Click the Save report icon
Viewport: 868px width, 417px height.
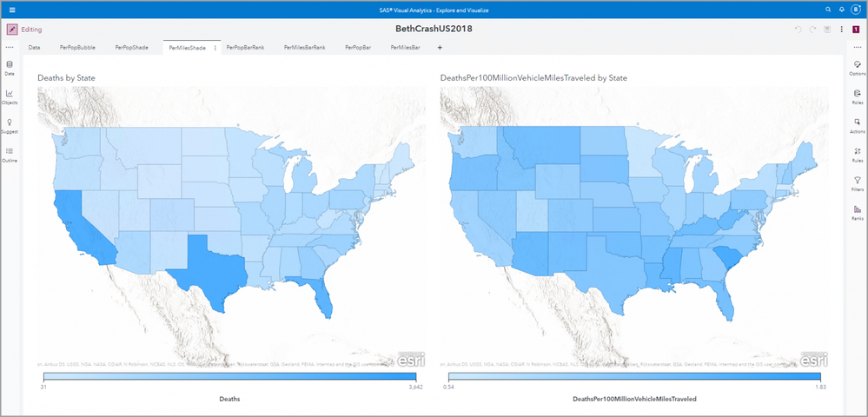pos(827,30)
